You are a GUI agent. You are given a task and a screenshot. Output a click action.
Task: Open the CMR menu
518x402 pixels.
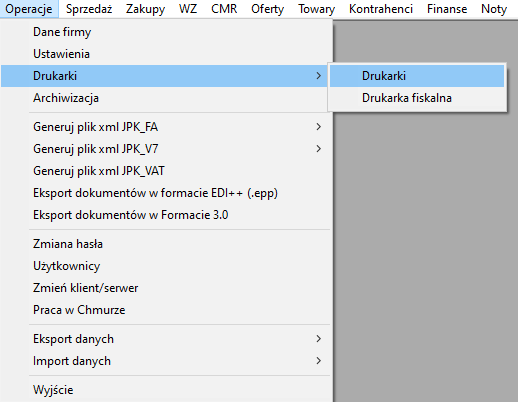tap(224, 9)
